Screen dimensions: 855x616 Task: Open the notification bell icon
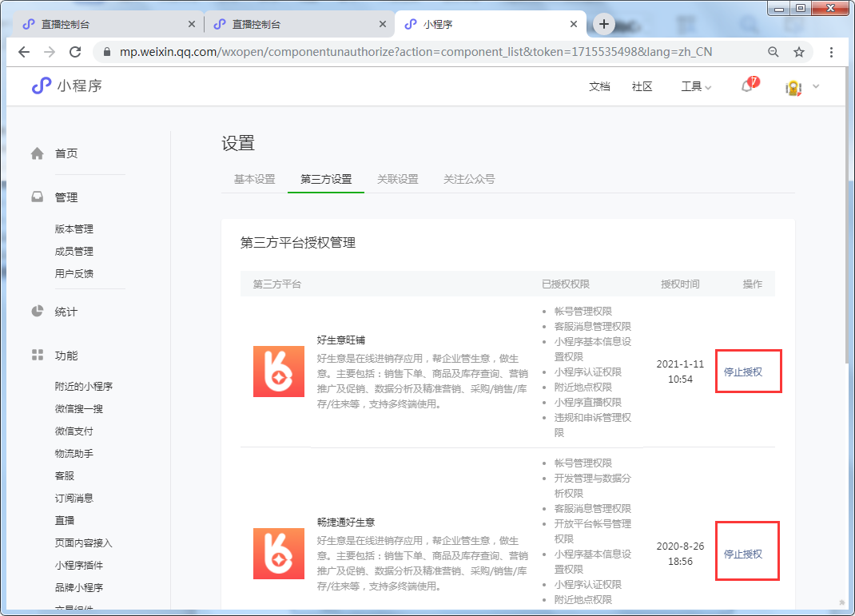click(747, 86)
